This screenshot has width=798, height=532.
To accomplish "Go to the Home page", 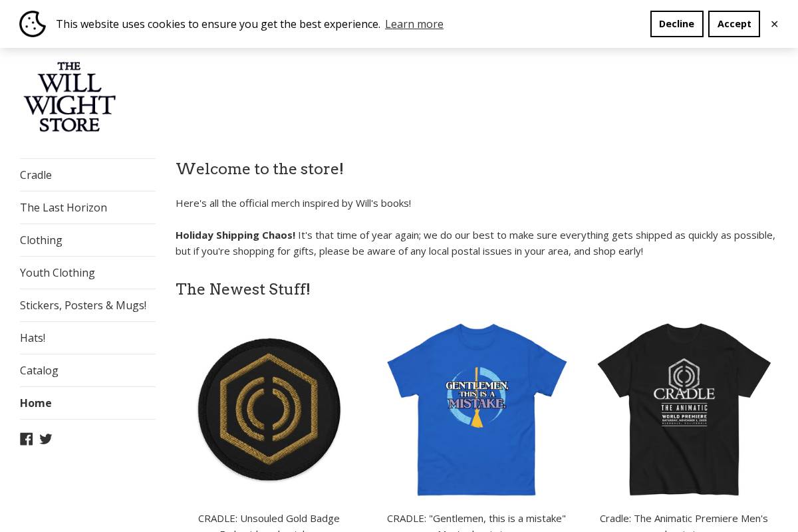I will click(x=35, y=403).
